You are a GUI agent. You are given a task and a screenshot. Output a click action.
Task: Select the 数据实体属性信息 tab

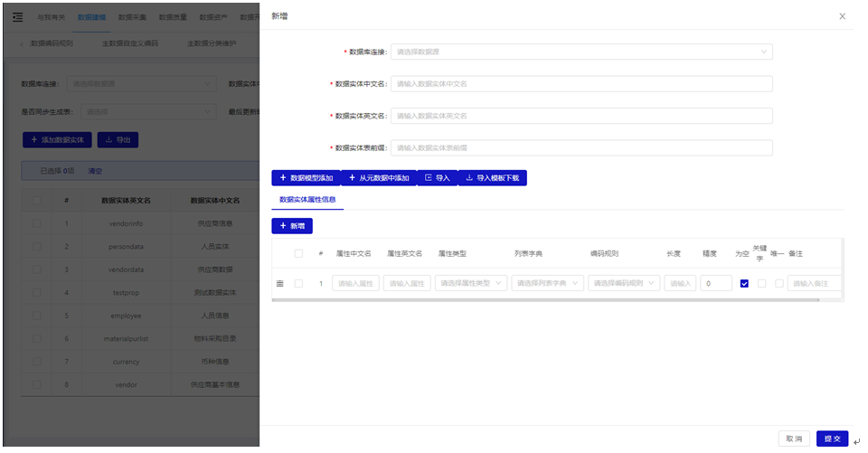307,199
